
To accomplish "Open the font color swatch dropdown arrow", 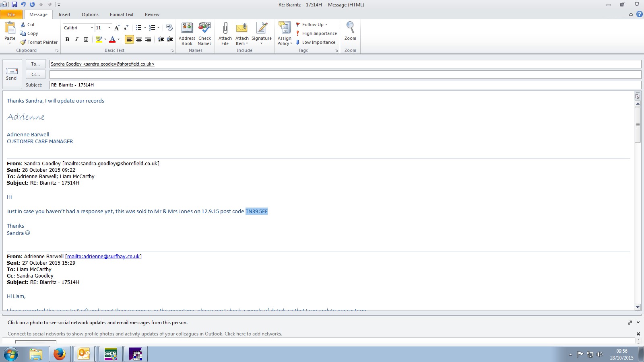I will [118, 39].
